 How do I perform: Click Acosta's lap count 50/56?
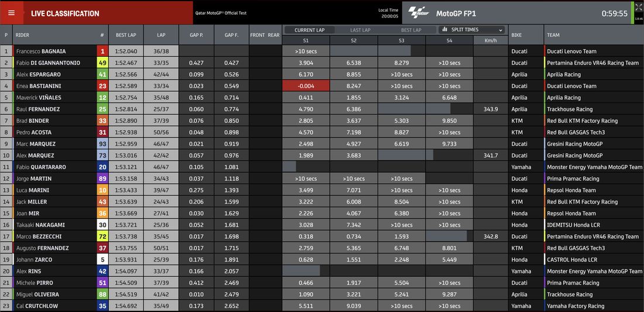click(x=161, y=133)
